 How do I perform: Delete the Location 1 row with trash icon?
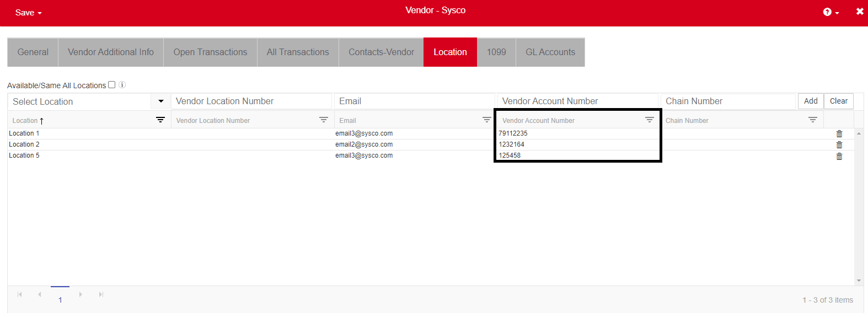point(839,134)
